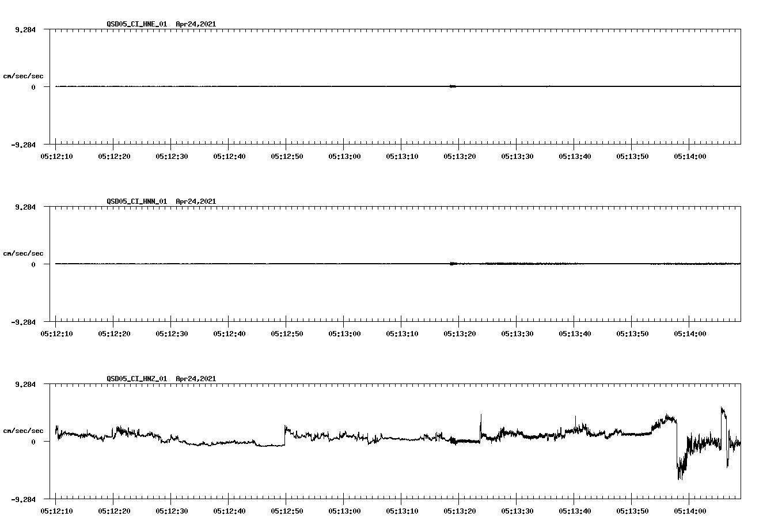Click the sharp spike near 05:13:24 on HNZ
The image size is (782, 532).
tap(481, 417)
